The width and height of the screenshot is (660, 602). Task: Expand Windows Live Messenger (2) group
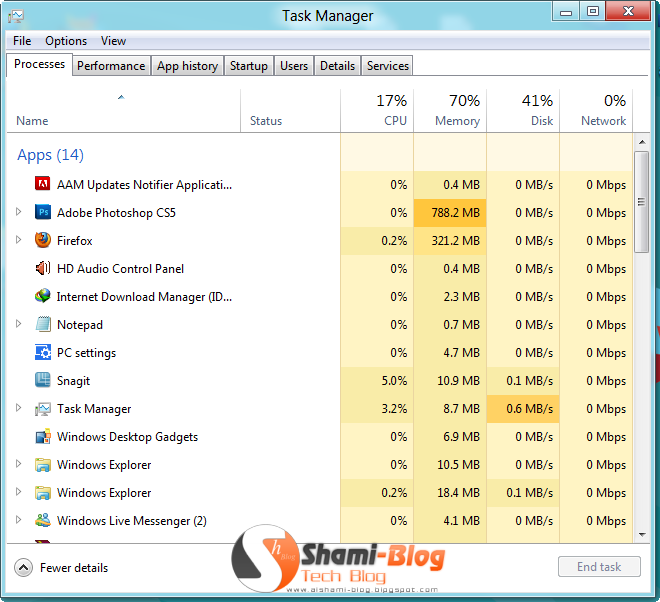coord(18,520)
